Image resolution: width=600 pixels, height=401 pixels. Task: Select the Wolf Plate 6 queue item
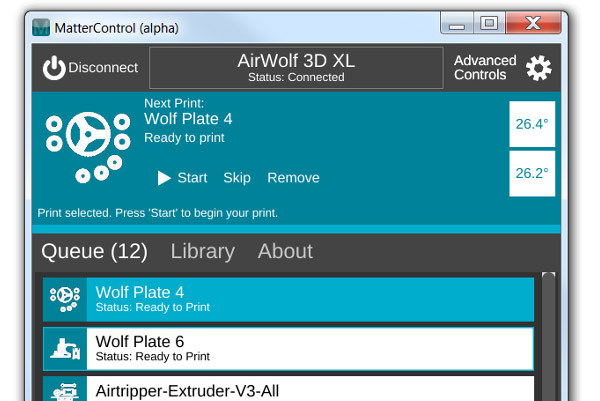pyautogui.click(x=289, y=349)
